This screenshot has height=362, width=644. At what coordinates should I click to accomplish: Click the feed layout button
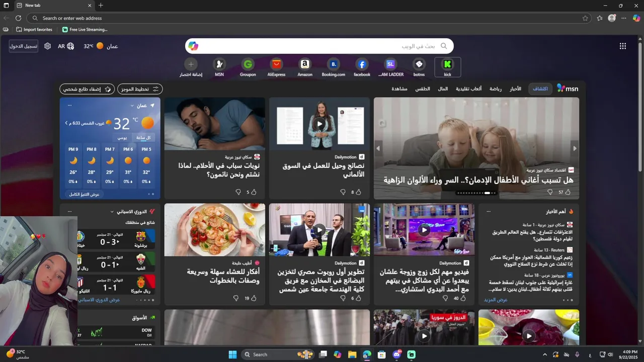(140, 89)
